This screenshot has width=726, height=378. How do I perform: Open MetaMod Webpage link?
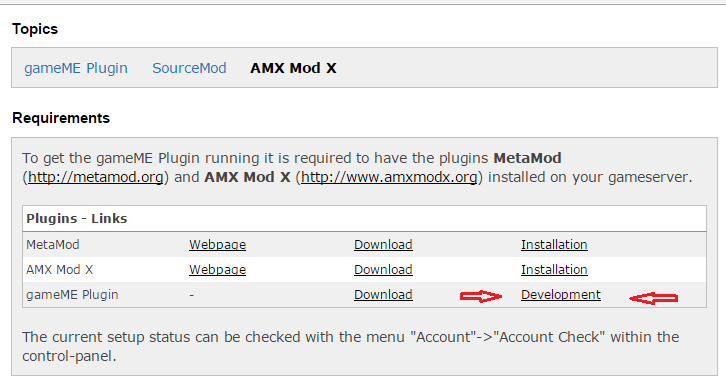pyautogui.click(x=217, y=245)
